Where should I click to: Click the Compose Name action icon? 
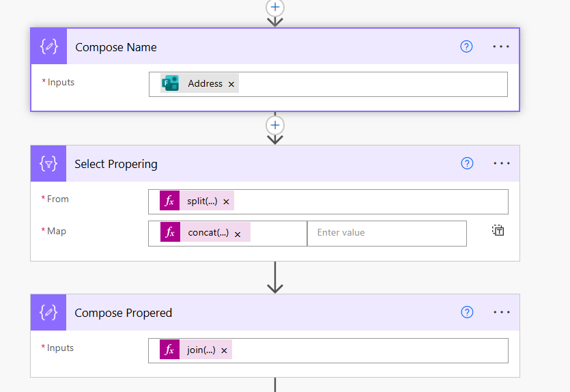point(49,47)
